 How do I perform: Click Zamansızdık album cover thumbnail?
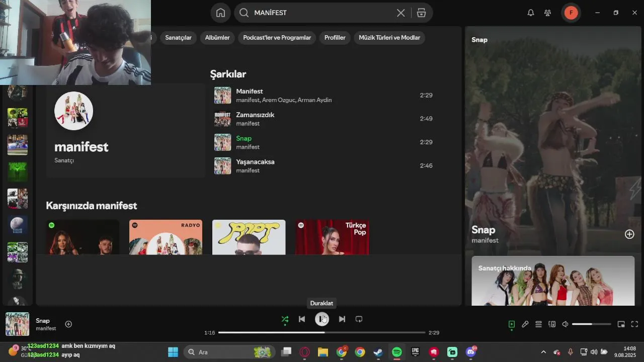click(222, 119)
